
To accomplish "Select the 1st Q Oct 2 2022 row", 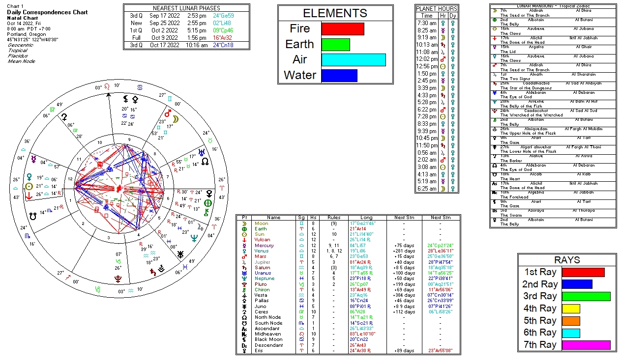I will [x=186, y=30].
